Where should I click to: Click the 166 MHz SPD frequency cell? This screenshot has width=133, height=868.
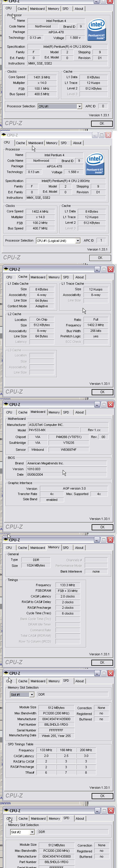pyautogui.click(x=66, y=751)
